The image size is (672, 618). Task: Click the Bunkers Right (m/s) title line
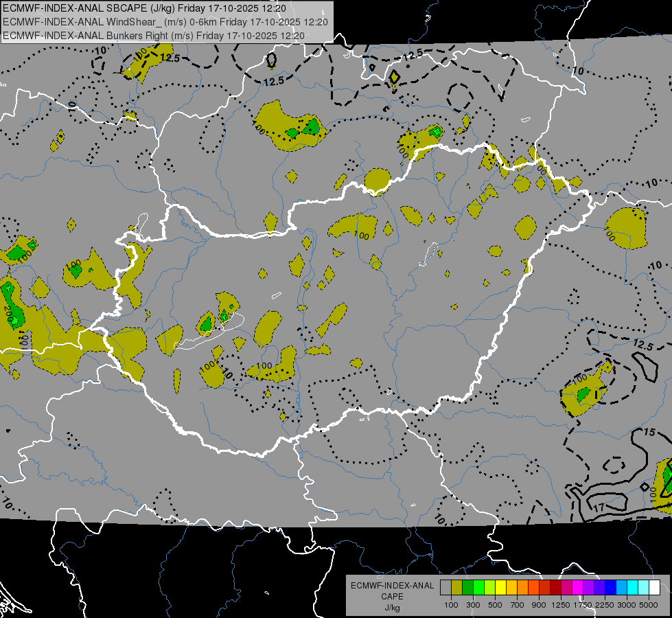154,36
